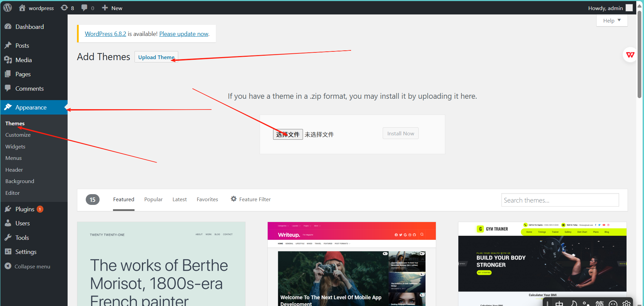Select the Appearance sidebar menu
The image size is (644, 306).
pyautogui.click(x=34, y=107)
